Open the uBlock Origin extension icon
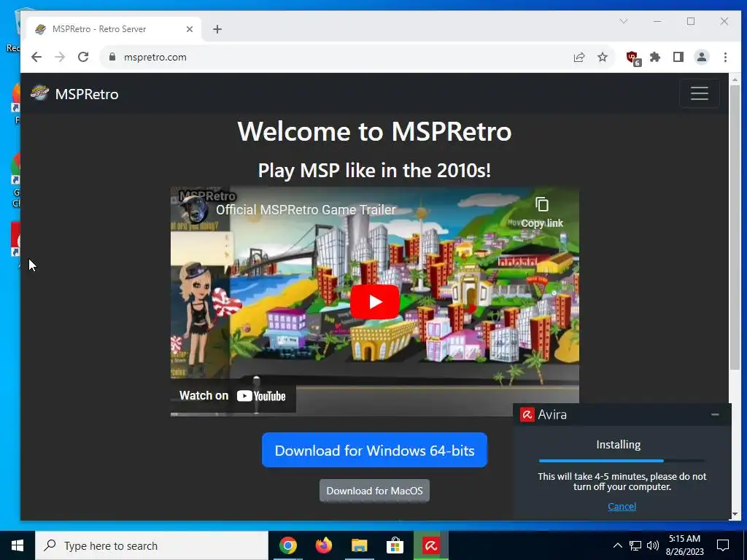747x560 pixels. (x=632, y=58)
